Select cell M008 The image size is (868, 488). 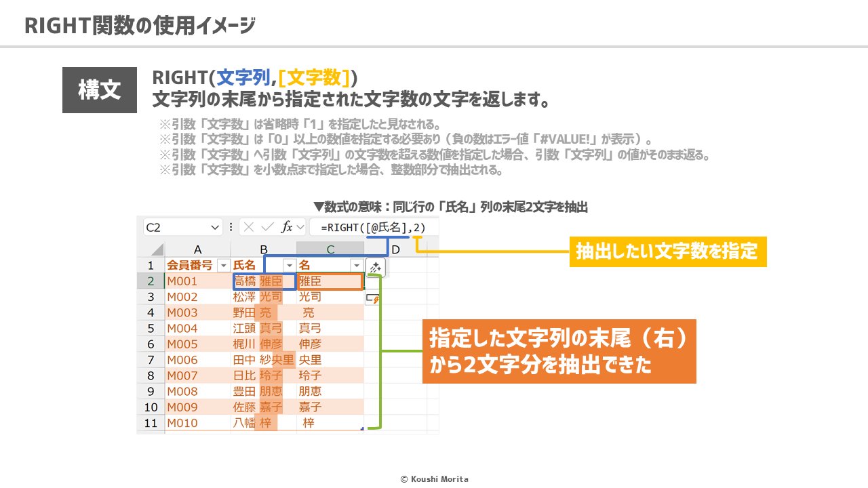pos(197,391)
